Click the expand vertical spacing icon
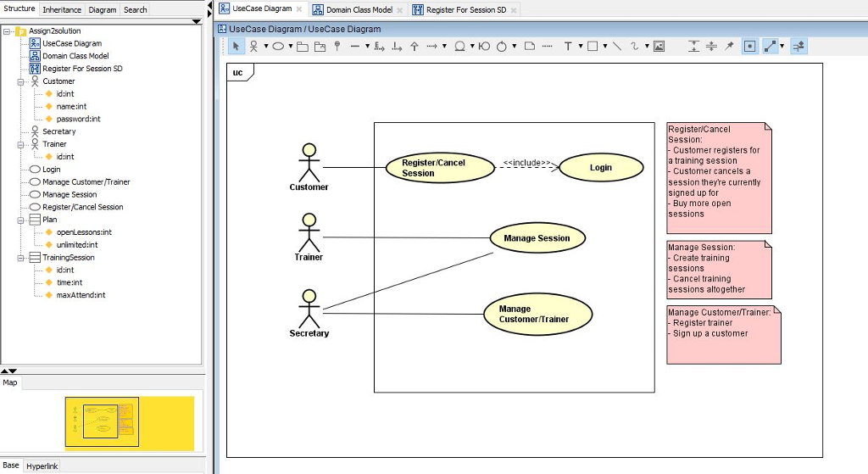 click(693, 47)
